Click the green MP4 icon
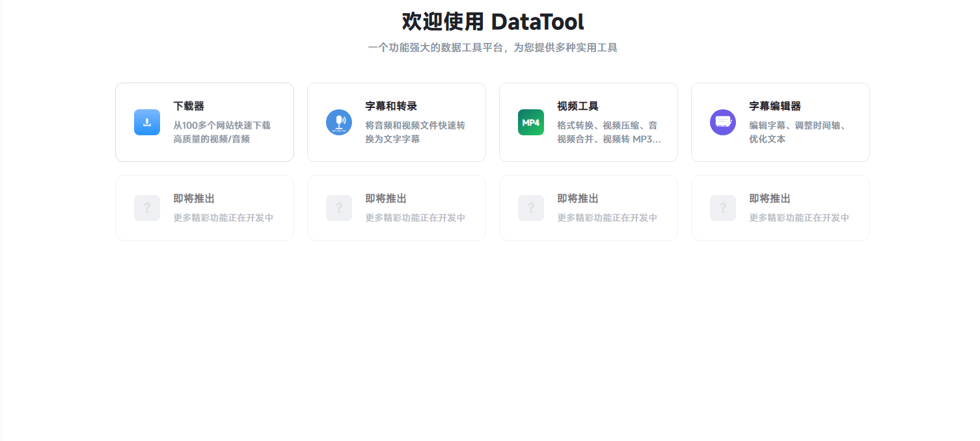The height and width of the screenshot is (441, 980). tap(531, 122)
